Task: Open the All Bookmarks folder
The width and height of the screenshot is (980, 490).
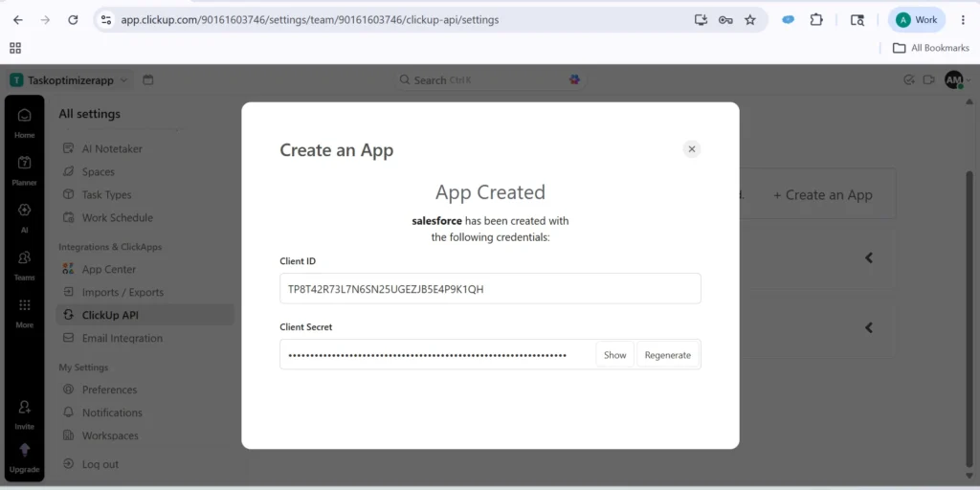Action: click(930, 48)
